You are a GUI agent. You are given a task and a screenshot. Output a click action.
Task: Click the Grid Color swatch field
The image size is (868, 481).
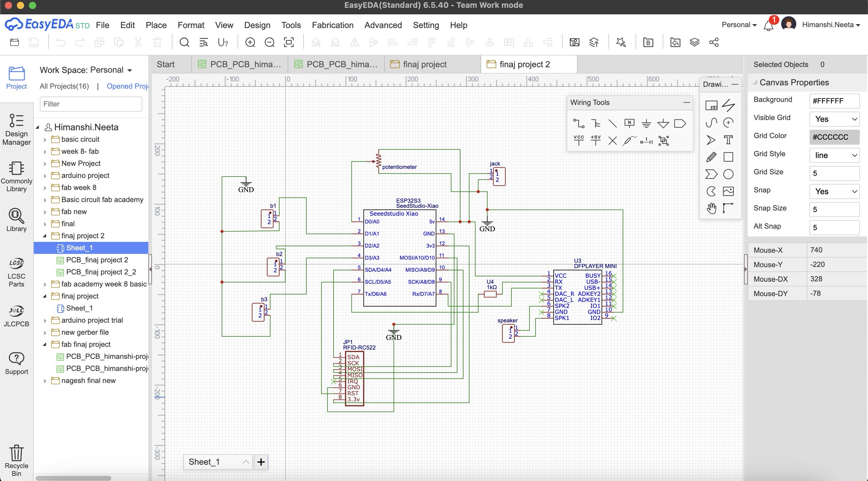(834, 137)
